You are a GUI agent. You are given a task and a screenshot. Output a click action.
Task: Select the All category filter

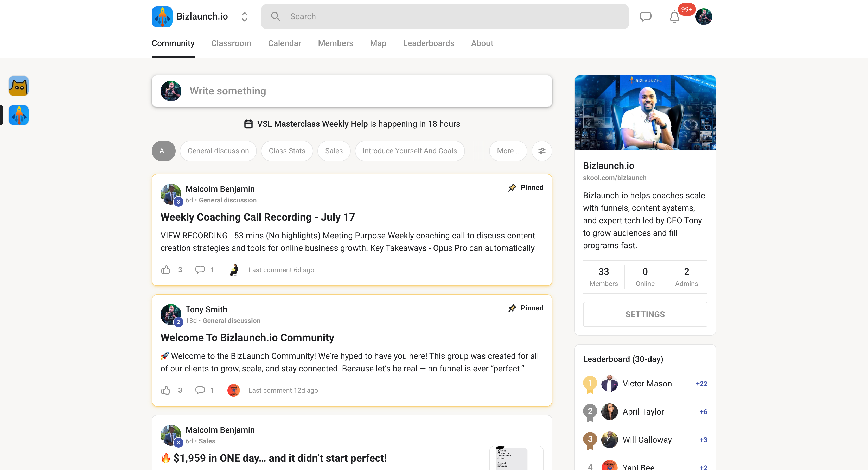(163, 151)
